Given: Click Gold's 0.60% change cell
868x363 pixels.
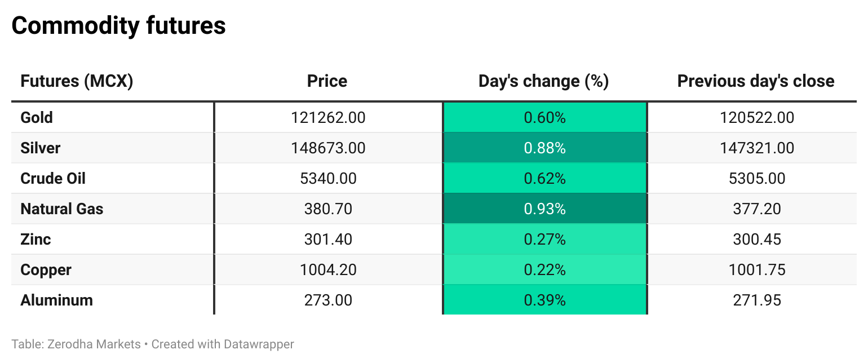Looking at the screenshot, I should click(x=544, y=118).
